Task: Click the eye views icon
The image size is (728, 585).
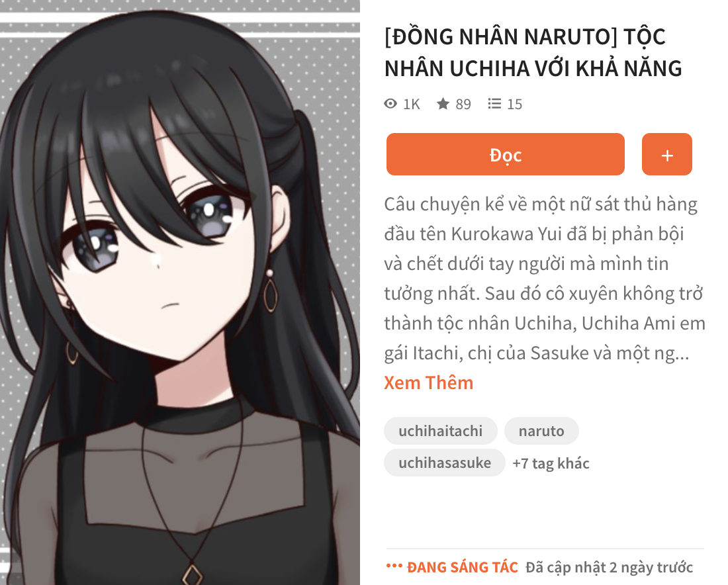Action: [x=390, y=103]
